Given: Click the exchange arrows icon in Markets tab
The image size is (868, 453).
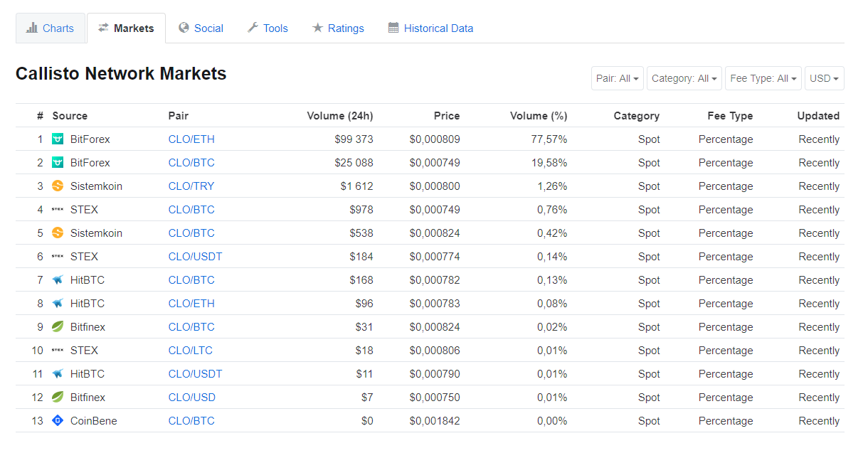Looking at the screenshot, I should pyautogui.click(x=103, y=28).
